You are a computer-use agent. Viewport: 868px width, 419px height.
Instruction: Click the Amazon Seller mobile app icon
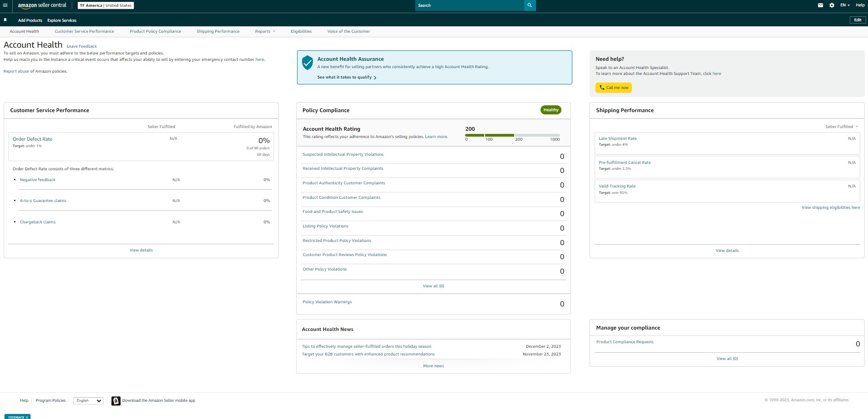(x=116, y=401)
